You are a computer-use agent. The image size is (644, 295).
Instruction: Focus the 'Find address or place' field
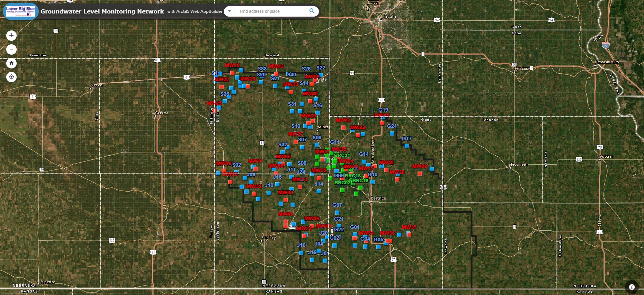pos(270,11)
